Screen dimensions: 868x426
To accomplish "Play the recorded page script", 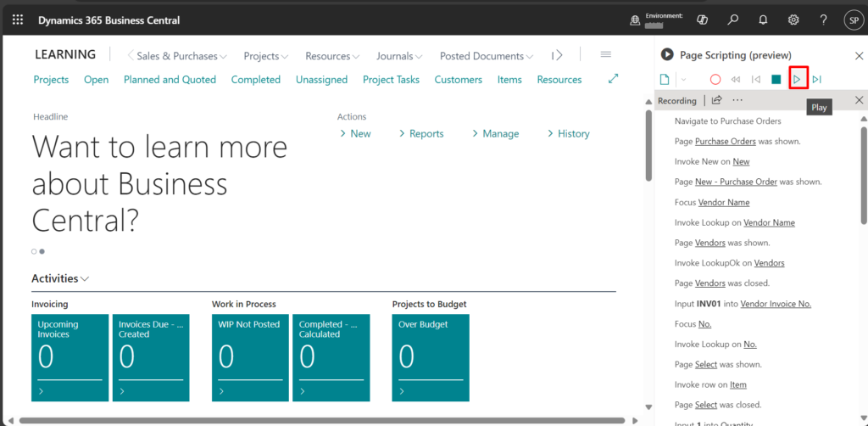I will pos(797,80).
